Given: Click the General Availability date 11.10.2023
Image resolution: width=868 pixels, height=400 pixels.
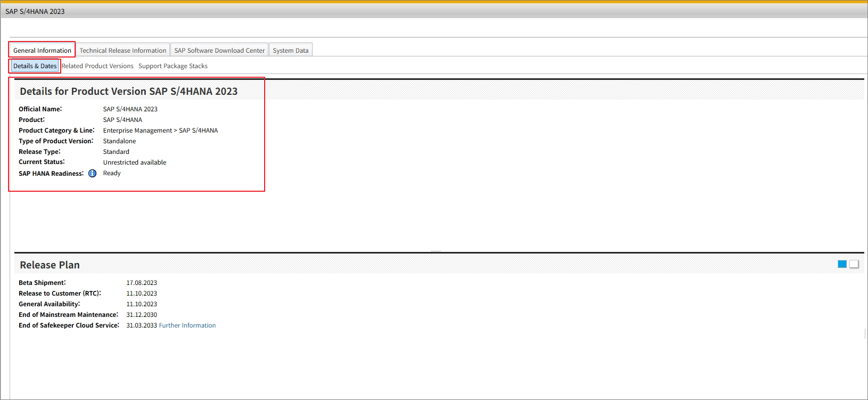Looking at the screenshot, I should pyautogui.click(x=142, y=304).
